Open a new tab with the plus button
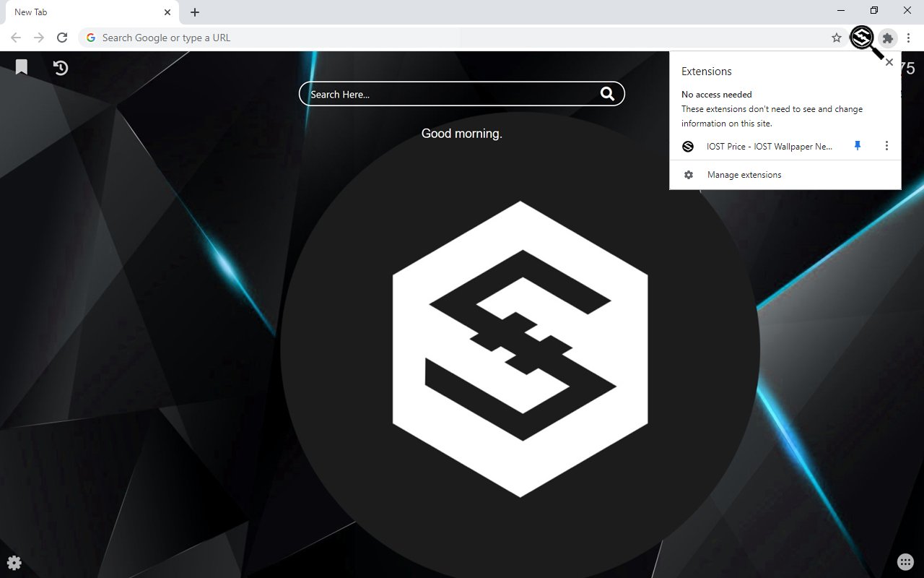Viewport: 924px width, 578px height. pyautogui.click(x=195, y=12)
